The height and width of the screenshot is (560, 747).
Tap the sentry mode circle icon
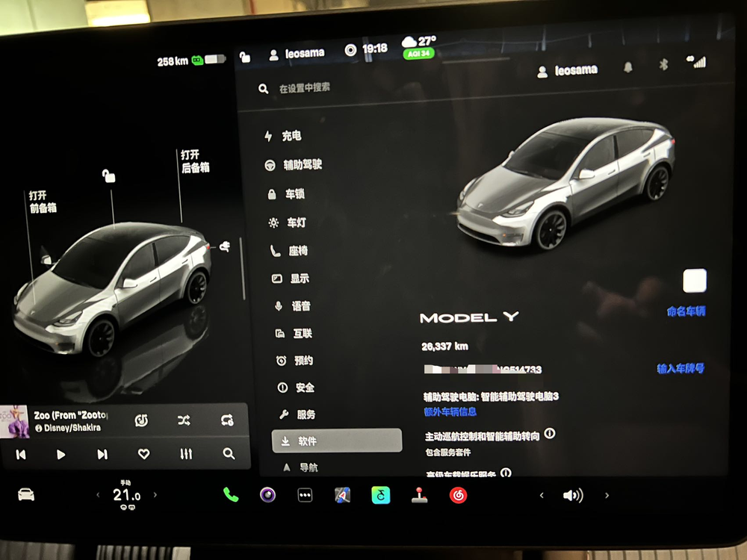(x=350, y=50)
